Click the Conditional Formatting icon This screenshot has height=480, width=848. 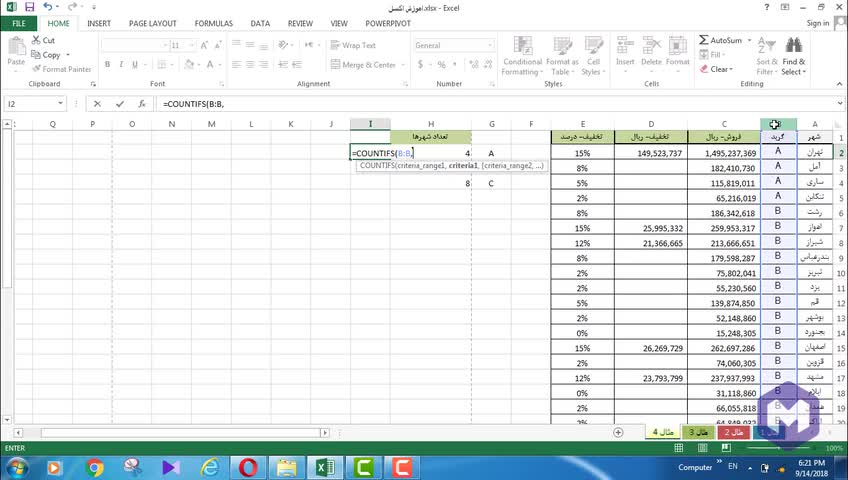[522, 45]
